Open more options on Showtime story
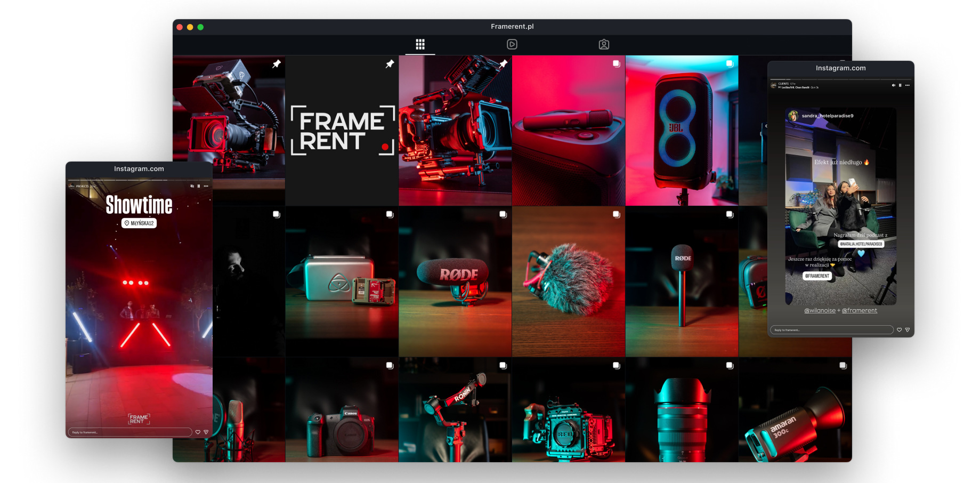This screenshot has width=980, height=483. (206, 186)
